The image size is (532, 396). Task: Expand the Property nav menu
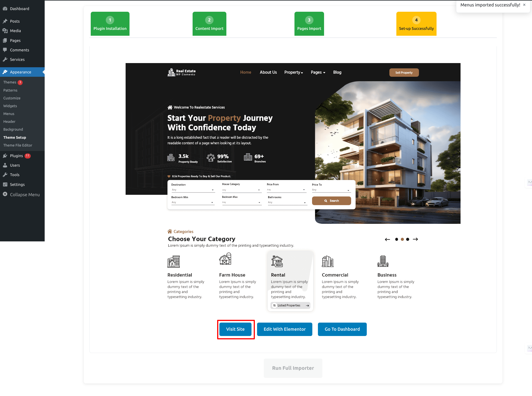pyautogui.click(x=293, y=72)
